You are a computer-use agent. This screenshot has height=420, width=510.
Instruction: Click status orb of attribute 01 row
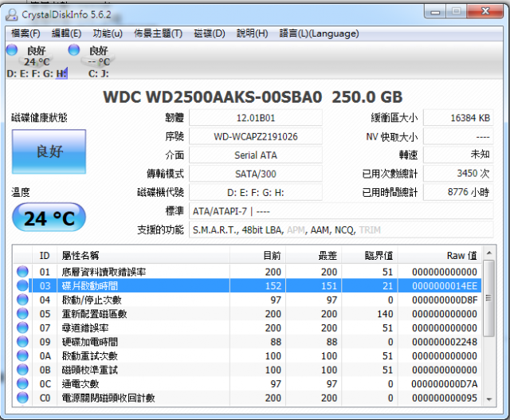coord(22,271)
